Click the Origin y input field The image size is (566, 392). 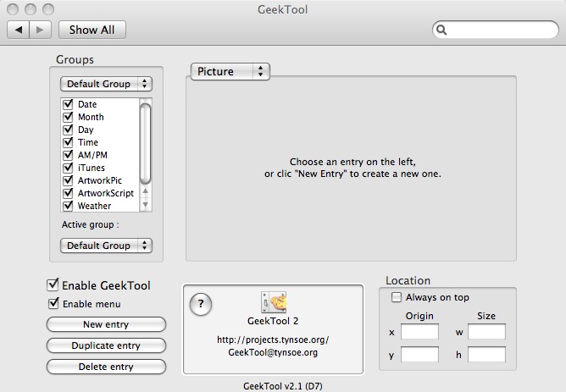[x=419, y=355]
